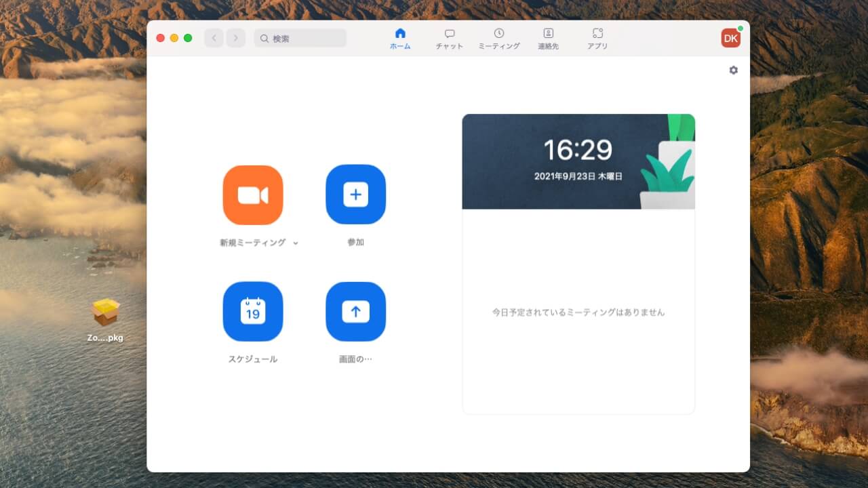
Task: Open the DK profile avatar
Action: (x=730, y=38)
